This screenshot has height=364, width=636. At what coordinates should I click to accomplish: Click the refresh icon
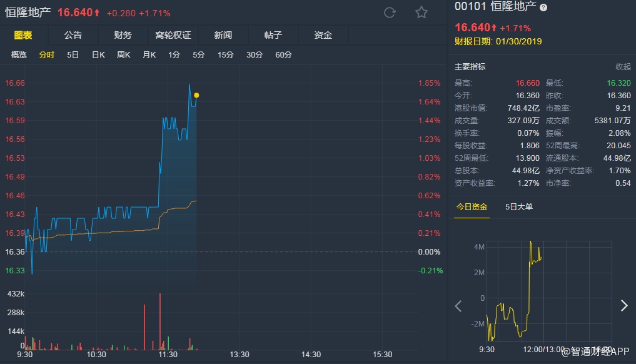click(390, 13)
